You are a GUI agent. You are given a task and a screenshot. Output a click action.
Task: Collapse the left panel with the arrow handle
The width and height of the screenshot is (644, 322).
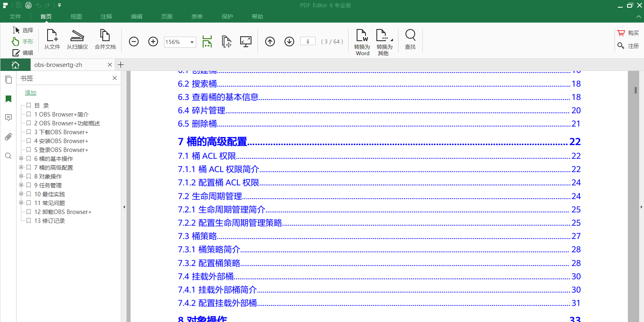124,207
